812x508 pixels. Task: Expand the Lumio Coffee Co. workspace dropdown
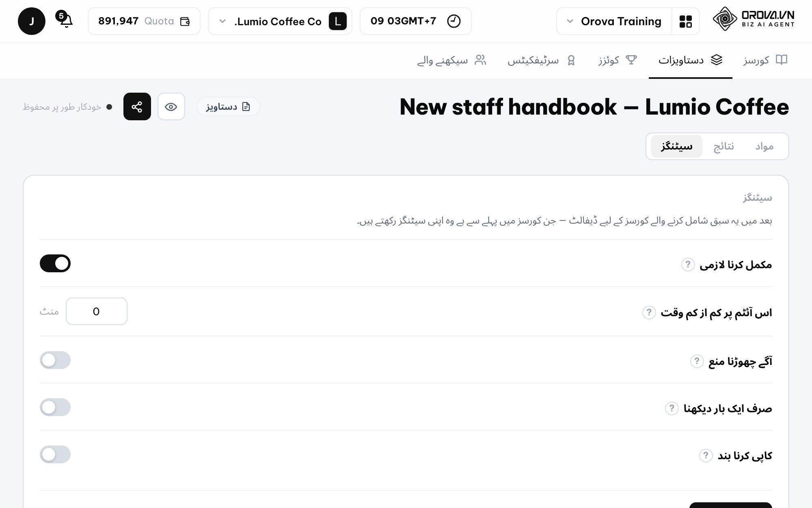point(280,21)
